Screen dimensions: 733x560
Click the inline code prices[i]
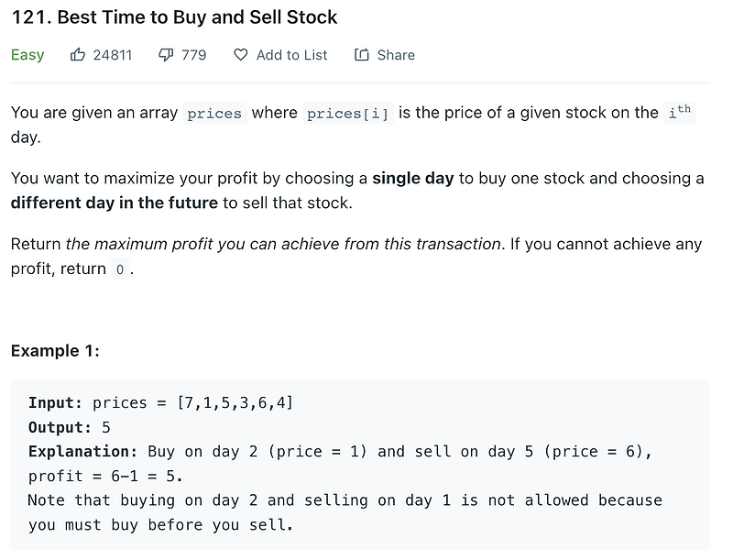pos(348,113)
